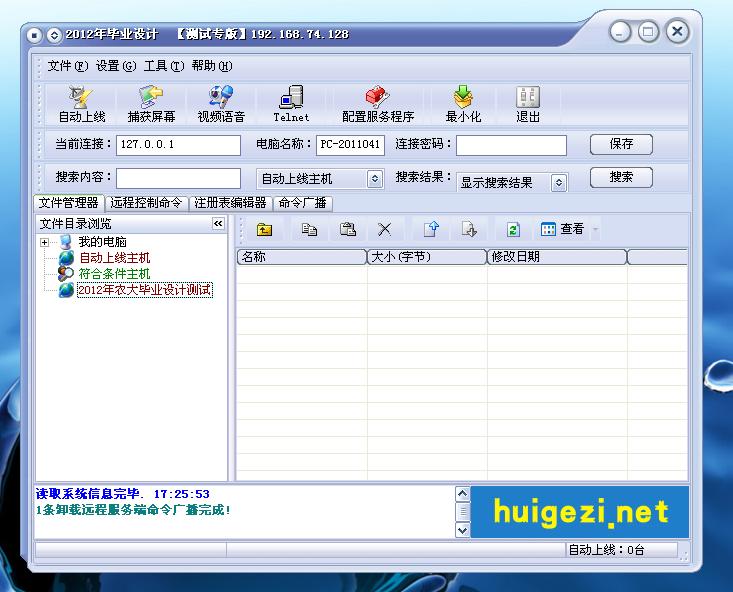Click the delete X icon
Image resolution: width=733 pixels, height=592 pixels.
tap(384, 229)
